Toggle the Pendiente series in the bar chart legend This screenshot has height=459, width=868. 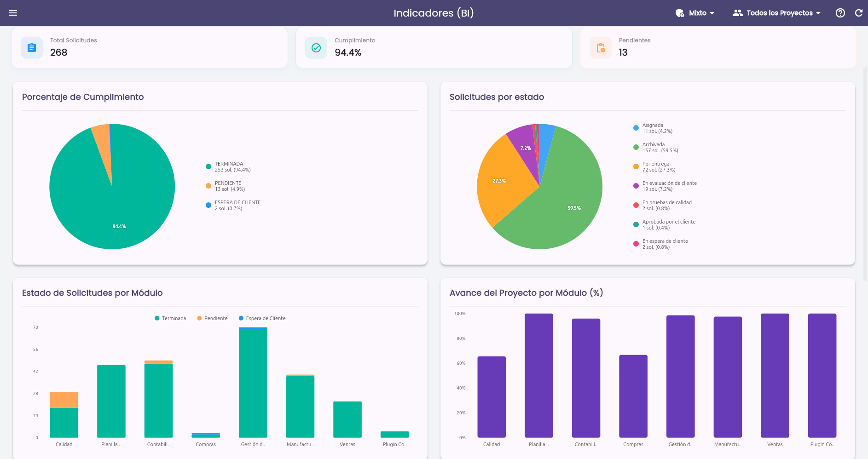point(212,318)
